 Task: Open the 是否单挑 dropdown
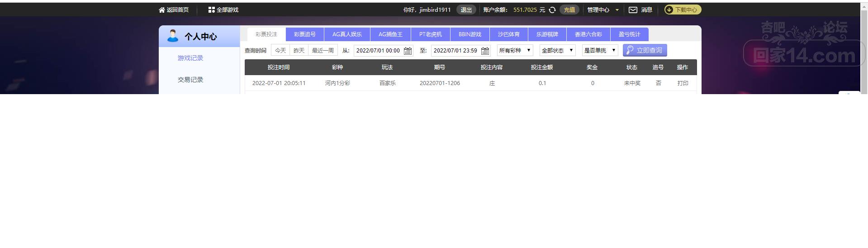coord(600,50)
